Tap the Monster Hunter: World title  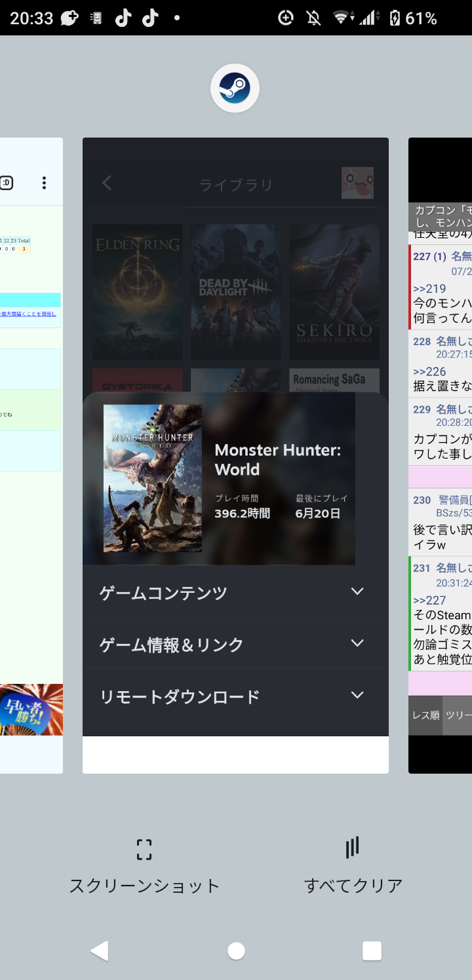pos(278,460)
